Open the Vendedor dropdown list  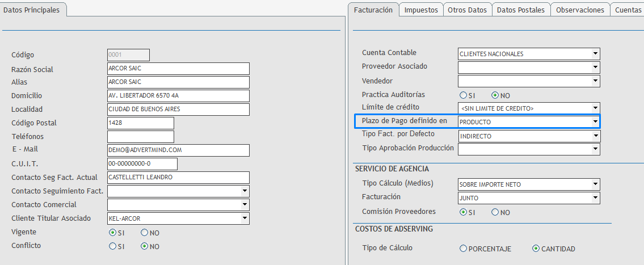[x=595, y=81]
